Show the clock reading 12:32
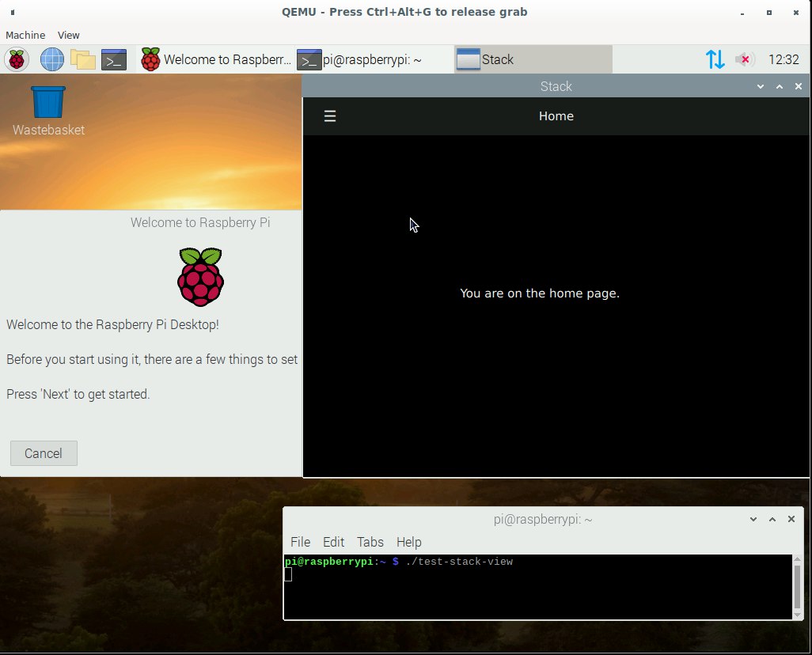Image resolution: width=812 pixels, height=655 pixels. [x=784, y=59]
